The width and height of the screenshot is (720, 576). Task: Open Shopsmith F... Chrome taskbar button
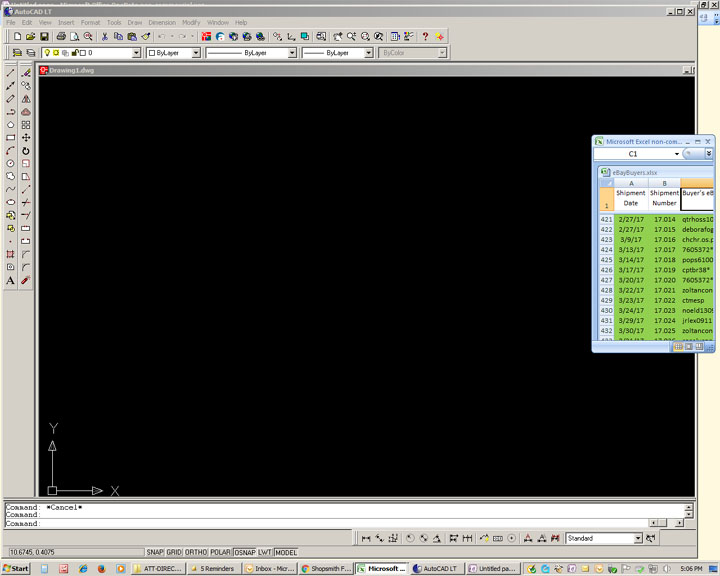pyautogui.click(x=326, y=569)
